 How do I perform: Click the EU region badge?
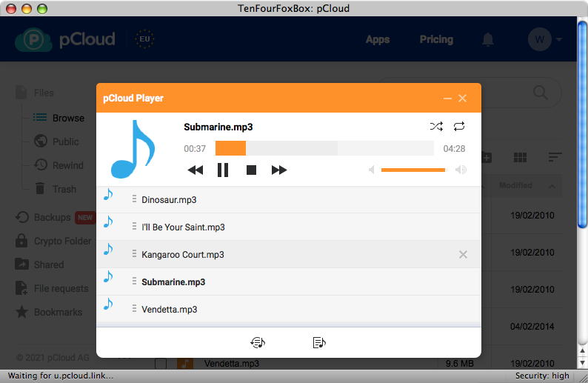click(x=144, y=39)
